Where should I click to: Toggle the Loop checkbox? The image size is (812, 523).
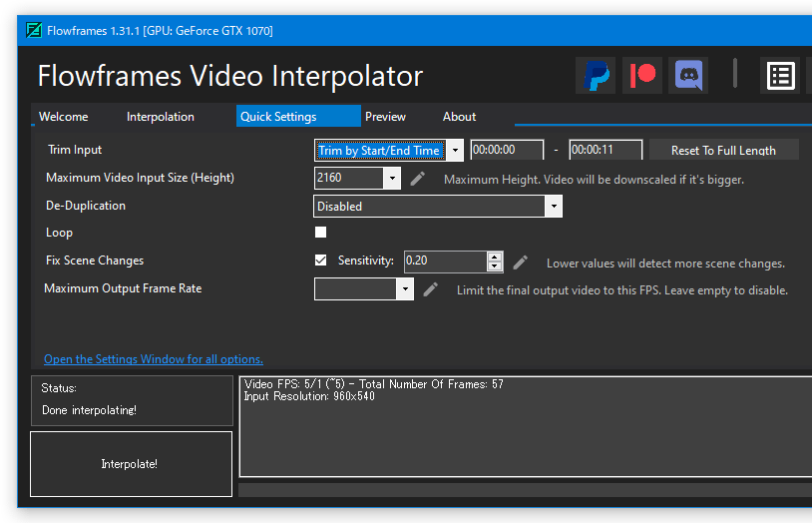pos(320,233)
